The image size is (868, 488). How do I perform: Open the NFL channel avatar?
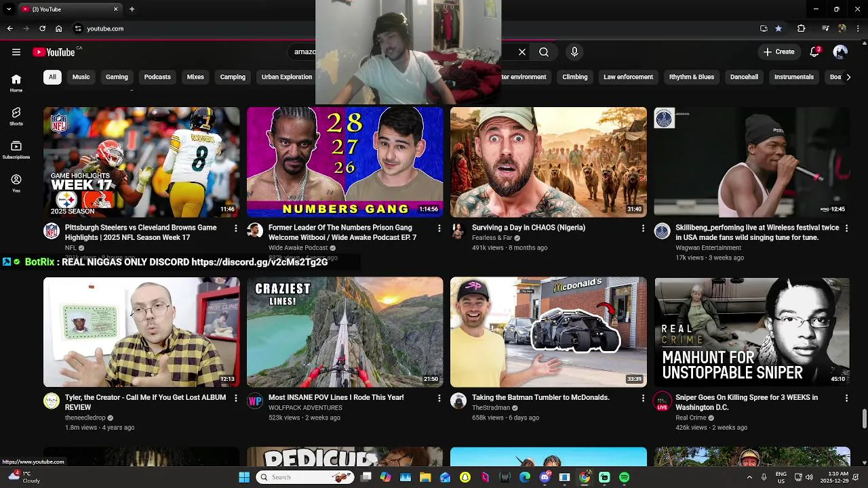(x=52, y=231)
